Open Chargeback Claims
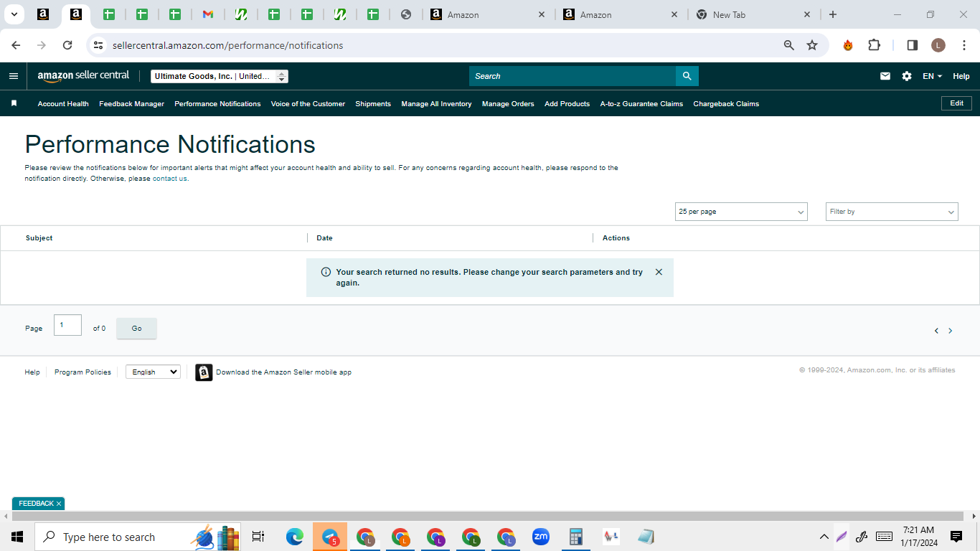The width and height of the screenshot is (980, 551). click(x=726, y=104)
